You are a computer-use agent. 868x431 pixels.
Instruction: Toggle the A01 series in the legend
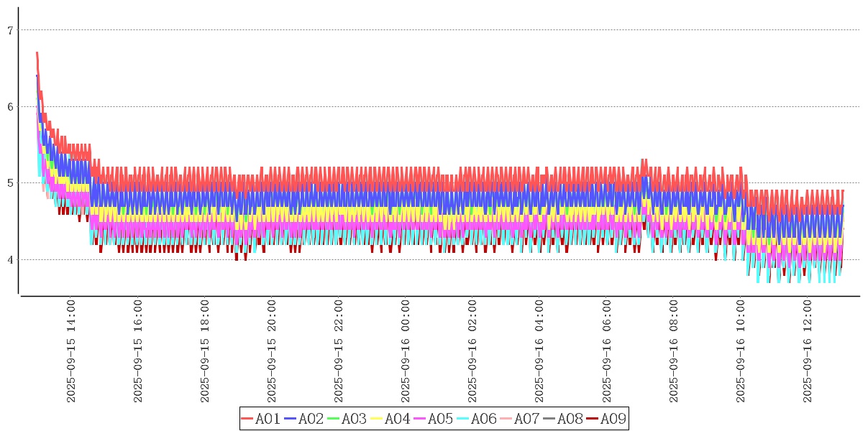click(268, 419)
